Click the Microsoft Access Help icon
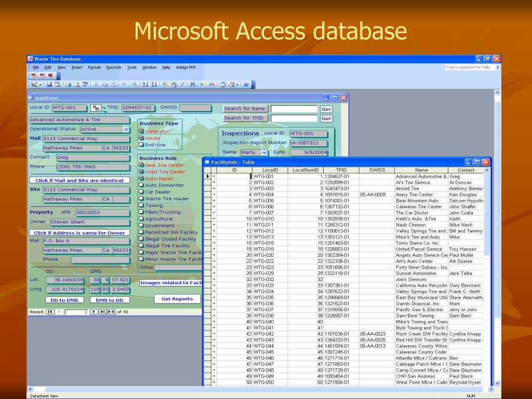Viewport: 532px width, 399px height. 246,85
